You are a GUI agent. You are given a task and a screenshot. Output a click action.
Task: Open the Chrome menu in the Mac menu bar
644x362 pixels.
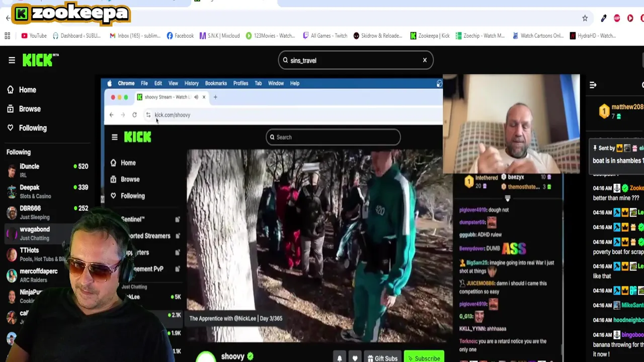click(126, 83)
